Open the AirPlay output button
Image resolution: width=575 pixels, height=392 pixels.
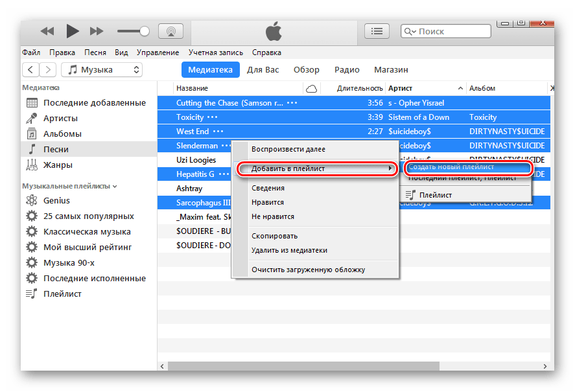pyautogui.click(x=170, y=31)
